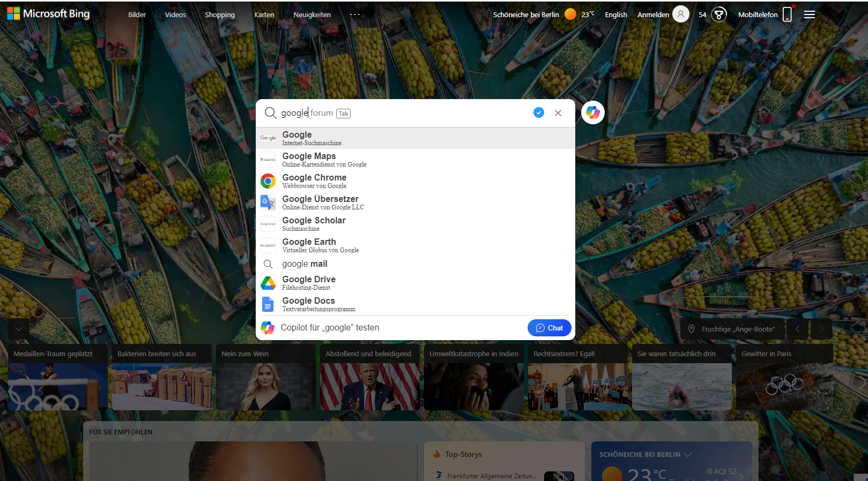The width and height of the screenshot is (868, 481).
Task: Show the previous background image
Action: [x=798, y=329]
